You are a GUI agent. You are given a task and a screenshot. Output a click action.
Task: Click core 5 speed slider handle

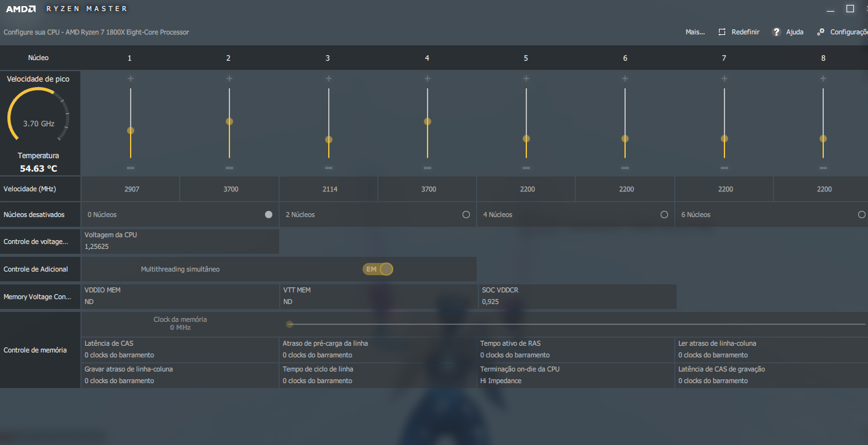(x=526, y=139)
